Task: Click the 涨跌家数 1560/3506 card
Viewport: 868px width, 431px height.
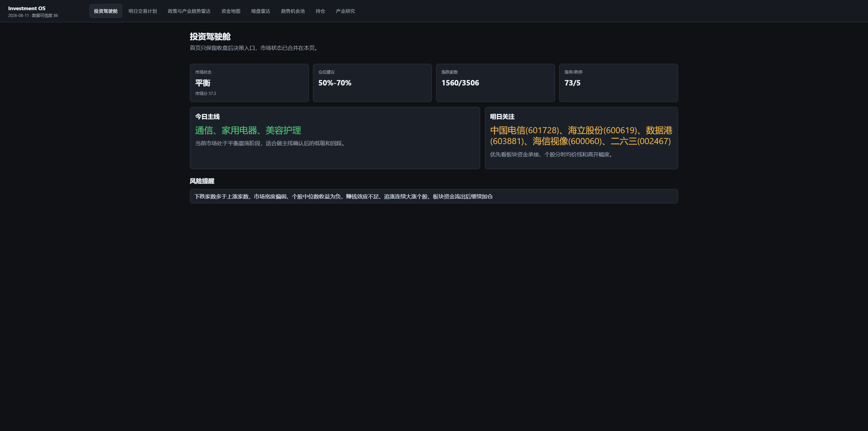Action: click(x=495, y=83)
